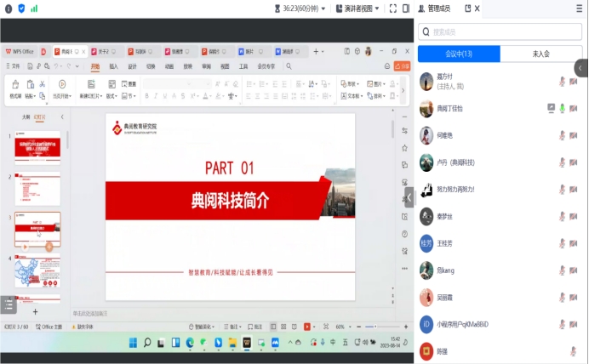Viewport: 589px width, 364px height.
Task: Add a new WPS document tab
Action: coord(316,51)
